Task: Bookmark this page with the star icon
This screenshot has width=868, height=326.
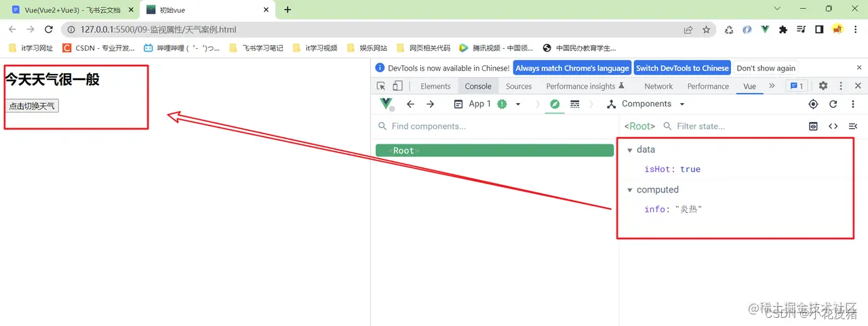Action: pyautogui.click(x=707, y=30)
